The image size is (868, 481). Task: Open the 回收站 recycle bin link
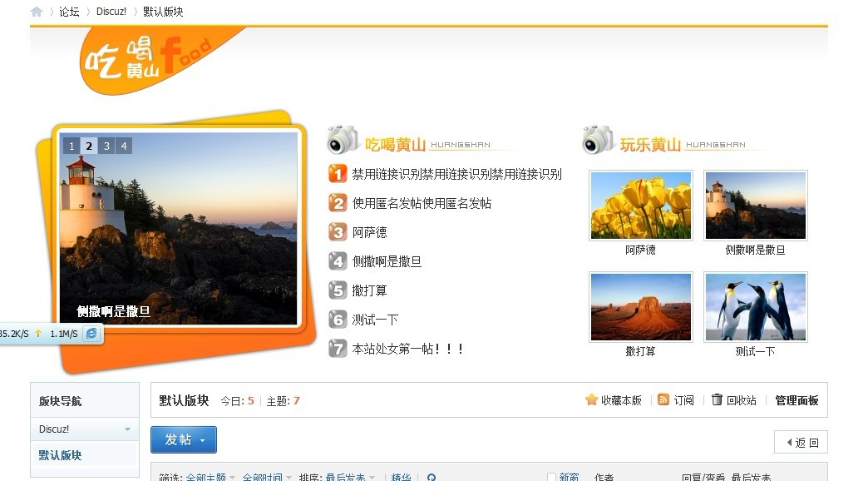(x=742, y=400)
